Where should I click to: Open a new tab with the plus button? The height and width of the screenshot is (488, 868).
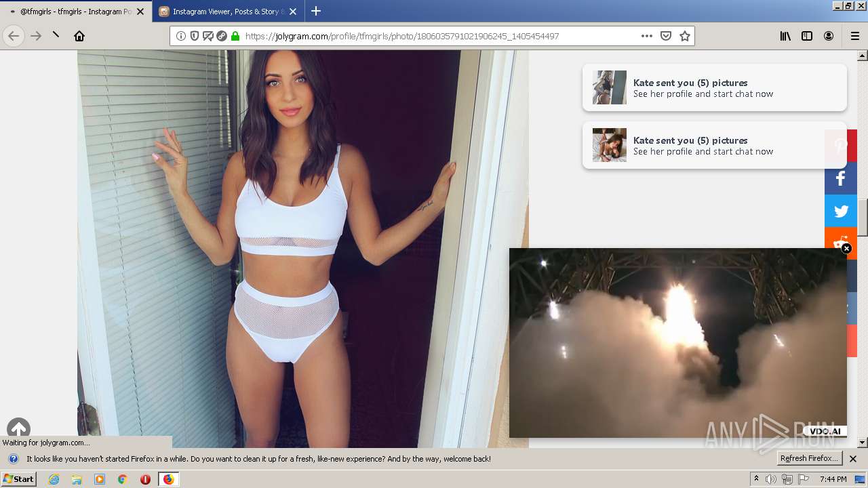click(316, 11)
